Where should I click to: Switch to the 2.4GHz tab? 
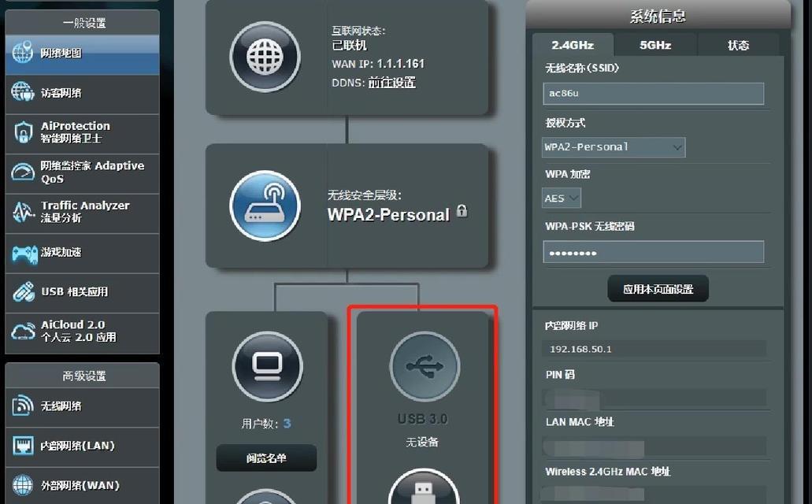click(573, 45)
